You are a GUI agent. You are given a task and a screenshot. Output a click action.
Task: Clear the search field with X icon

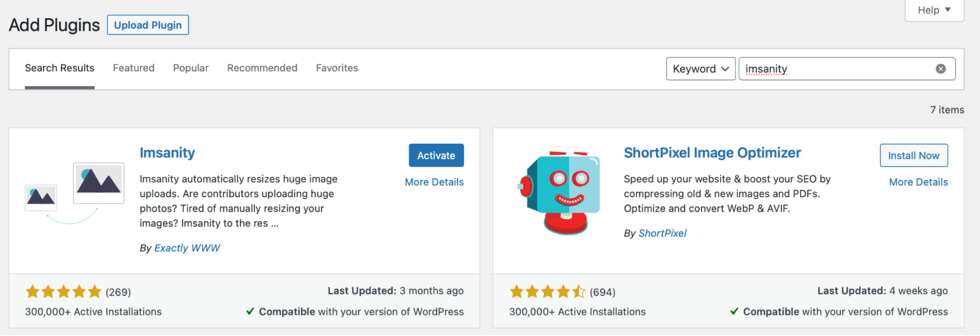click(x=940, y=69)
